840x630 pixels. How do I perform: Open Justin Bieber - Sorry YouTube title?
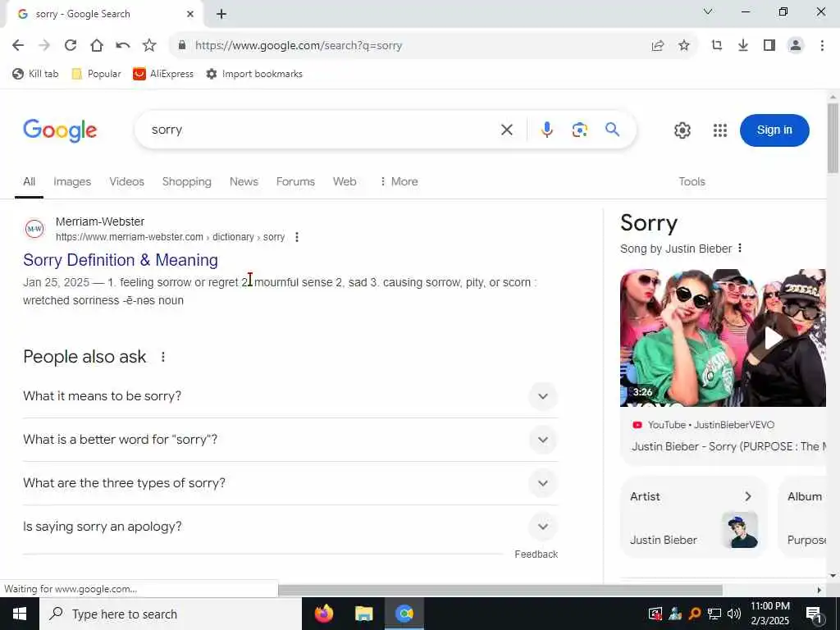[x=728, y=446]
